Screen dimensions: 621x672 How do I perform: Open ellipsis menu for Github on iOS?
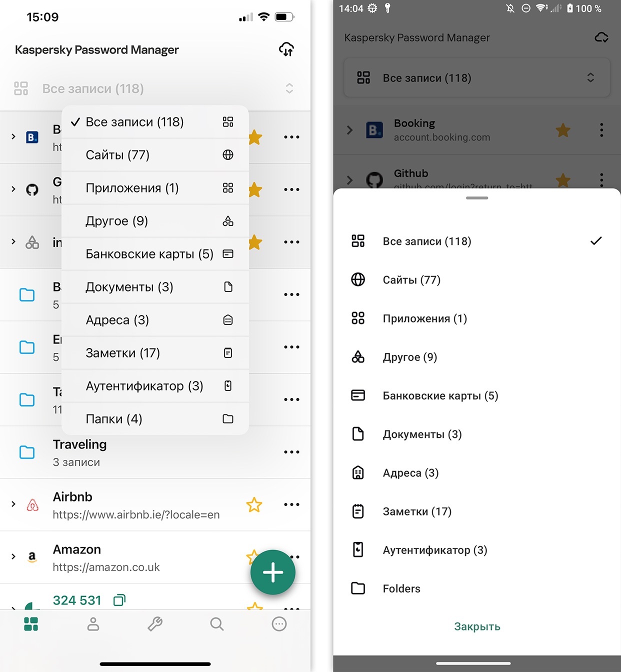291,189
